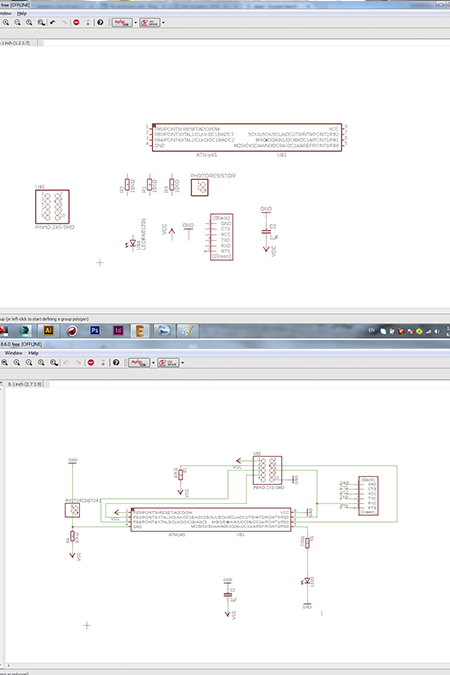Open Help menu in lower EAGLE window
This screenshot has height=675, width=450.
tap(33, 353)
